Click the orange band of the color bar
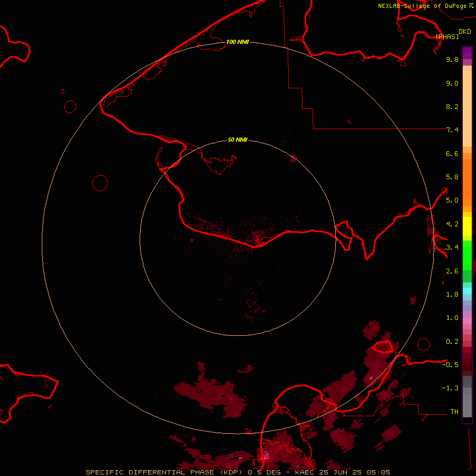This screenshot has height=476, width=476. pos(467,182)
